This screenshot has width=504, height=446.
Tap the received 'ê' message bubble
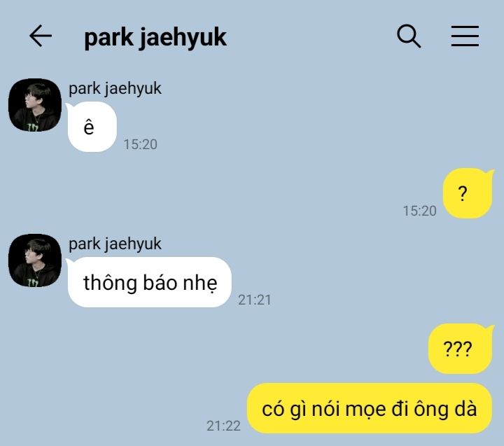[92, 127]
